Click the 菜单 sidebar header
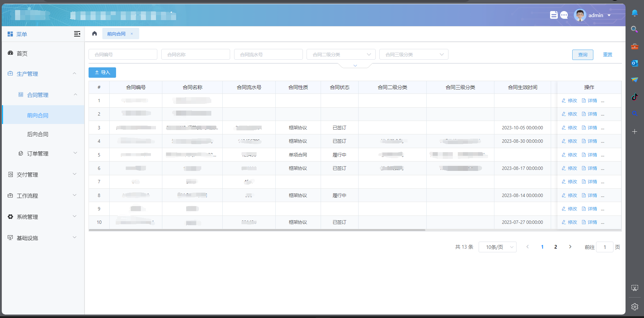This screenshot has height=318, width=644. point(21,34)
